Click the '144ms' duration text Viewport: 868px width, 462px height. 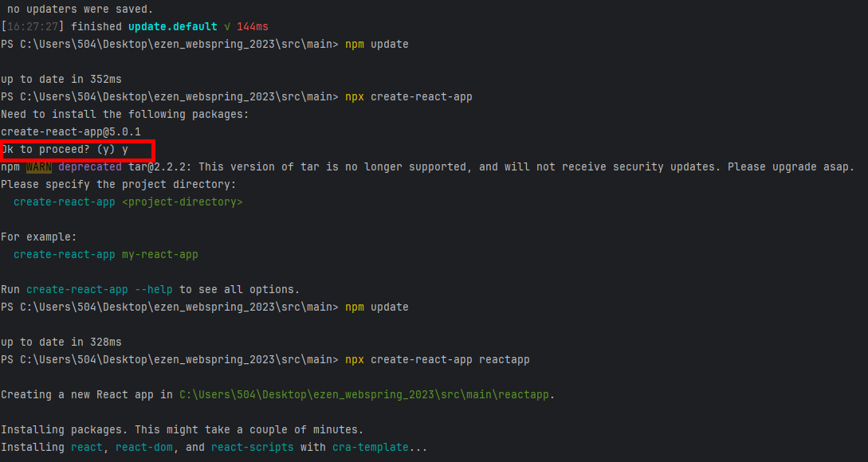tap(253, 26)
